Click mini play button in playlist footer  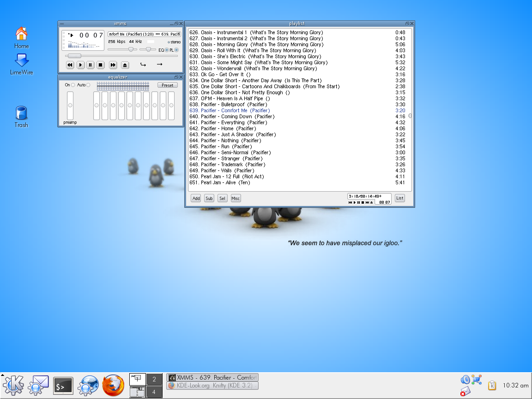(x=355, y=203)
